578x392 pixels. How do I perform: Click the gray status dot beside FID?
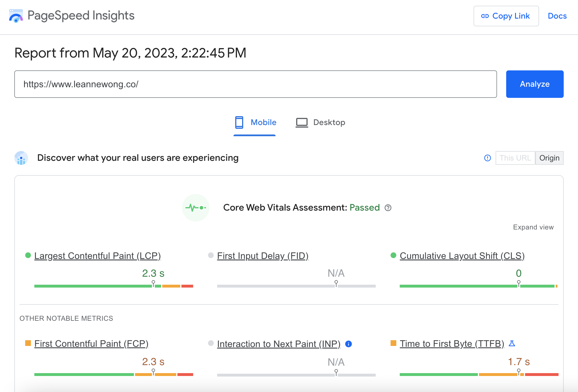(211, 255)
